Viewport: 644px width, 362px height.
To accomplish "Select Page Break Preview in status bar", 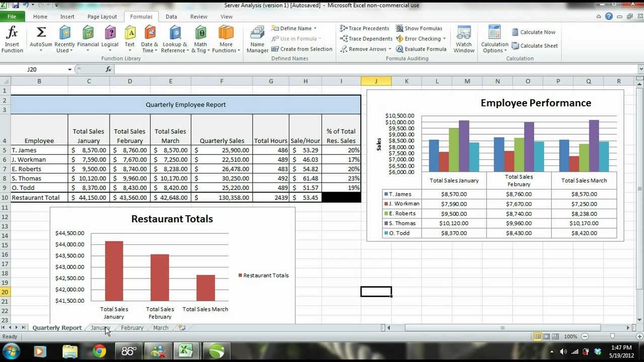I will pyautogui.click(x=555, y=336).
